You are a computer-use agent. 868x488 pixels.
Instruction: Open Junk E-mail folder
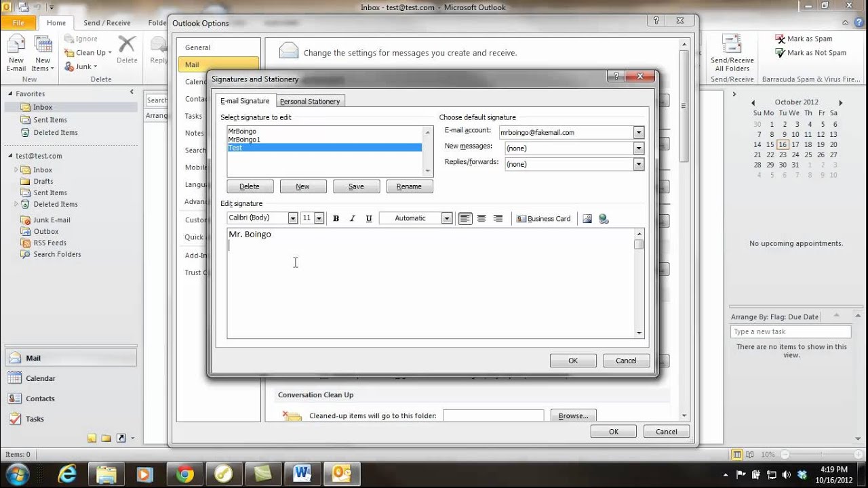[52, 220]
